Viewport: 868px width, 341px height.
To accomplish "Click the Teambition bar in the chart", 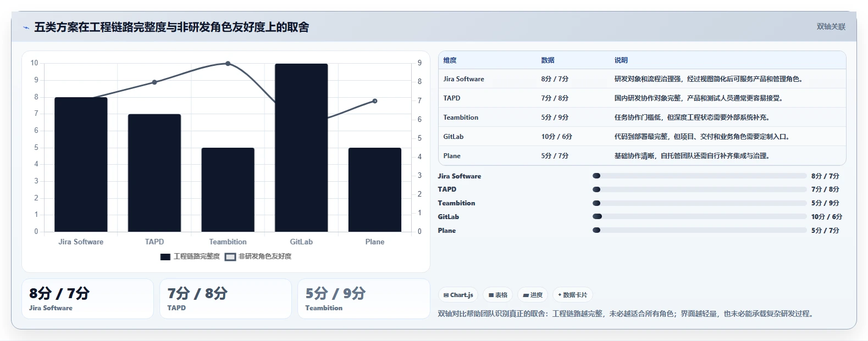I will pos(228,189).
